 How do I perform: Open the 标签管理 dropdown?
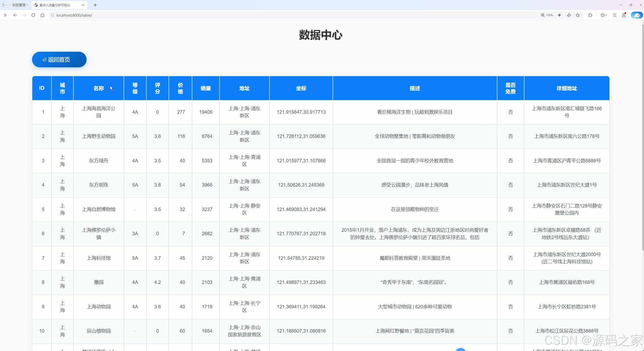pyautogui.click(x=20, y=5)
